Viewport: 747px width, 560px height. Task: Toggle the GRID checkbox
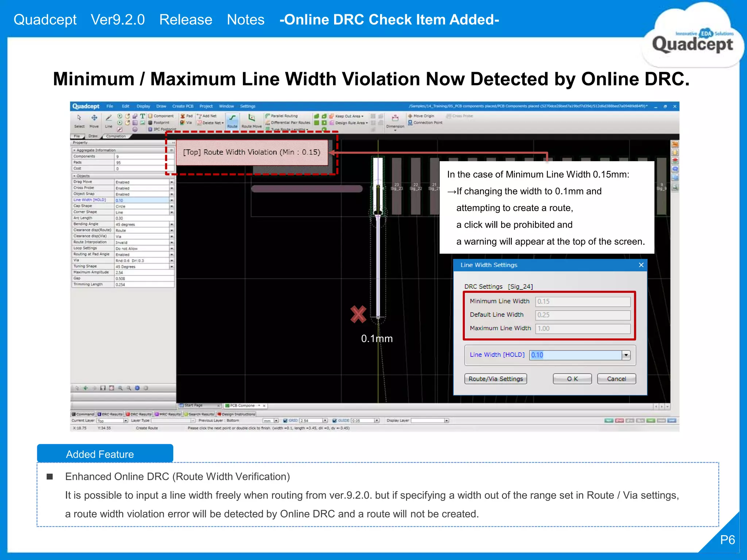coord(285,421)
